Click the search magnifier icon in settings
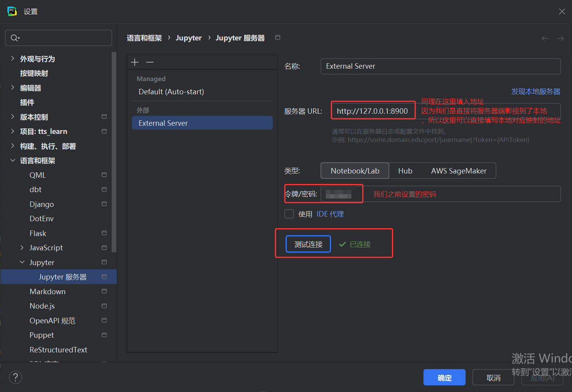 (x=15, y=38)
